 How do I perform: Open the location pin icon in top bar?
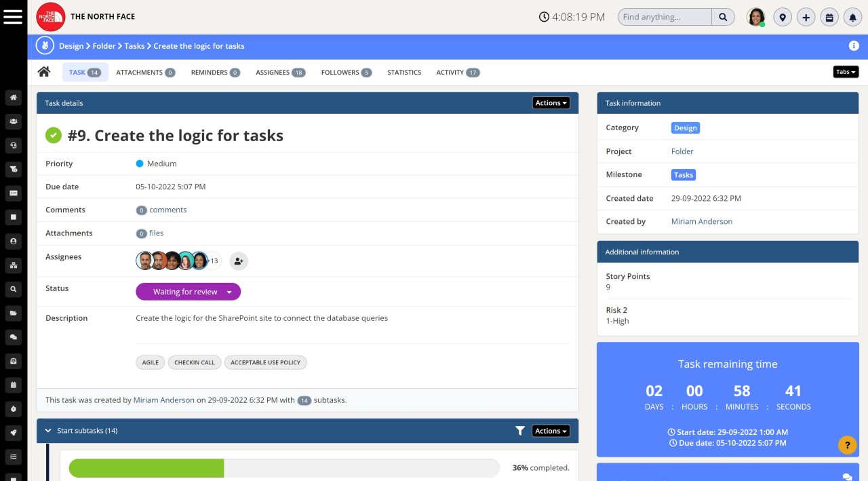[783, 16]
